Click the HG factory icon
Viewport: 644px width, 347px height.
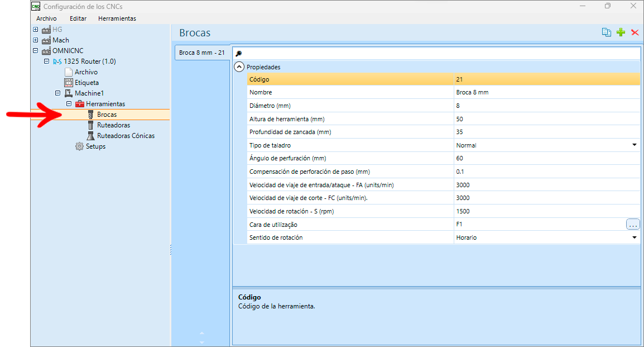coord(46,30)
